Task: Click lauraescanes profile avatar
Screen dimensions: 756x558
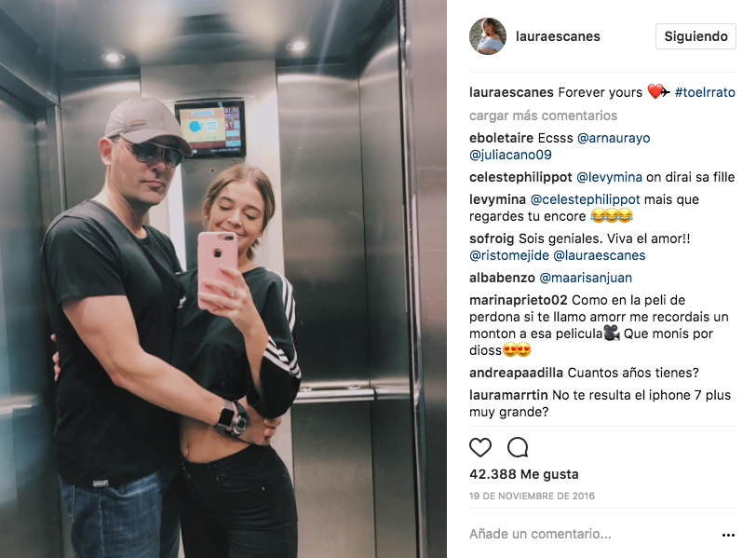Action: tap(488, 36)
